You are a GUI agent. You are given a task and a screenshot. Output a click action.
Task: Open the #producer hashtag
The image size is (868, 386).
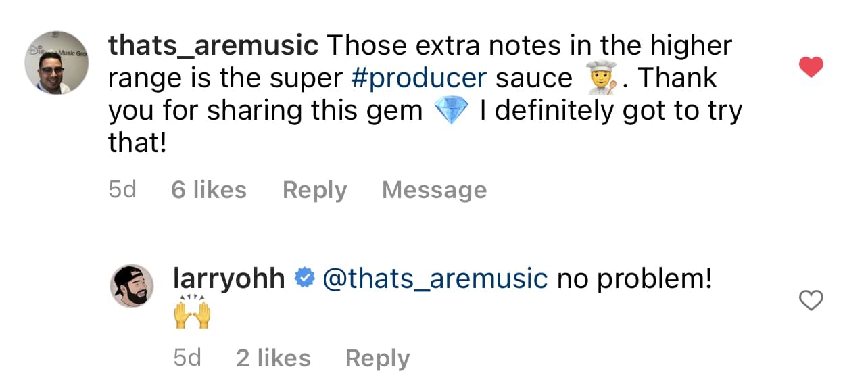click(x=418, y=78)
